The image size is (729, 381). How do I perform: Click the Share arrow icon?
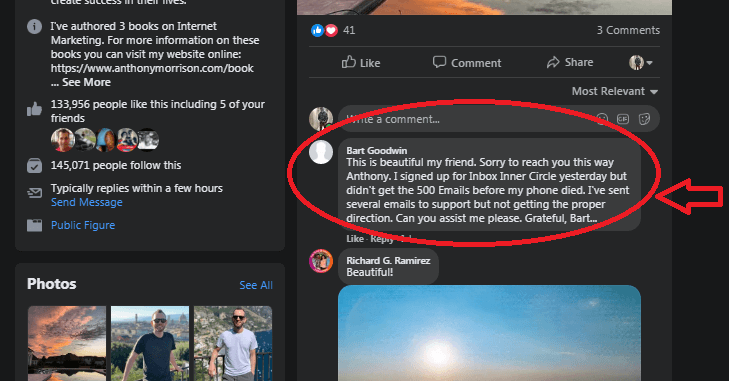click(x=553, y=62)
